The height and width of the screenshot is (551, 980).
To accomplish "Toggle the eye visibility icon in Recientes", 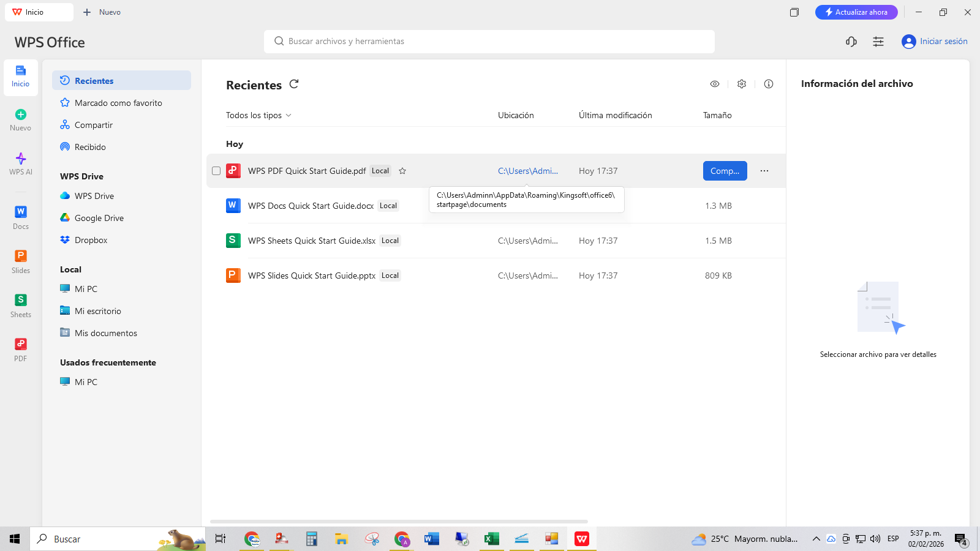I will pyautogui.click(x=715, y=84).
